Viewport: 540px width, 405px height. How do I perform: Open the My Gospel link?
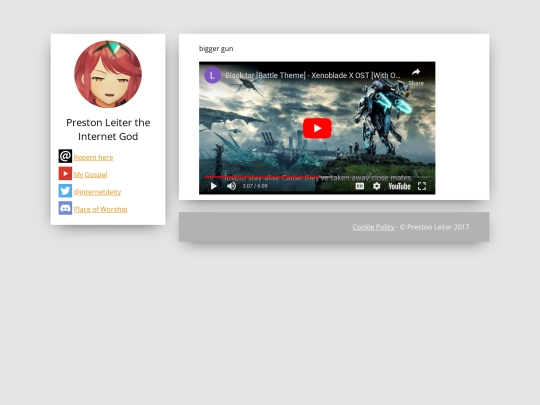pos(90,175)
